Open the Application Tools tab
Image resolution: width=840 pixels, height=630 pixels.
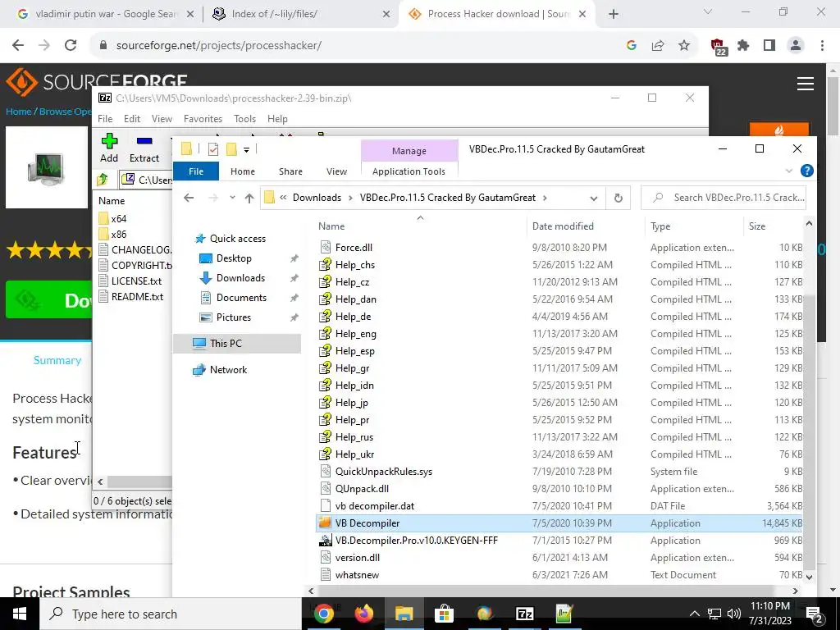pyautogui.click(x=409, y=171)
